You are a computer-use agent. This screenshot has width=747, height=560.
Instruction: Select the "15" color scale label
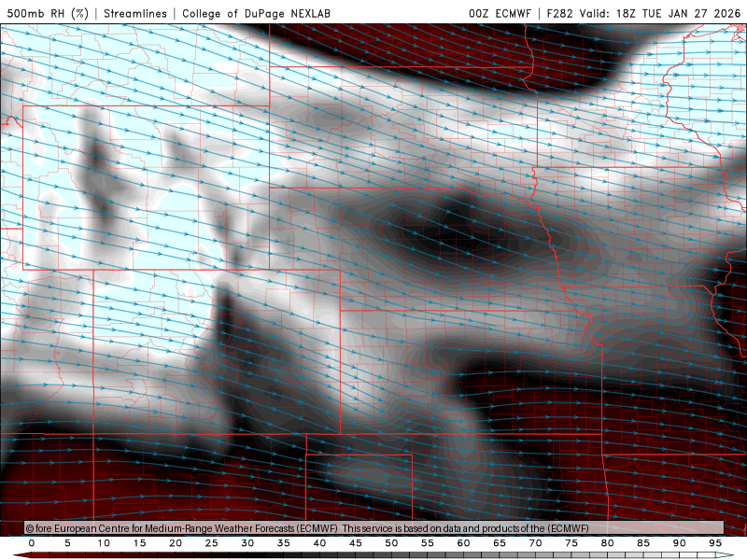coord(139,543)
